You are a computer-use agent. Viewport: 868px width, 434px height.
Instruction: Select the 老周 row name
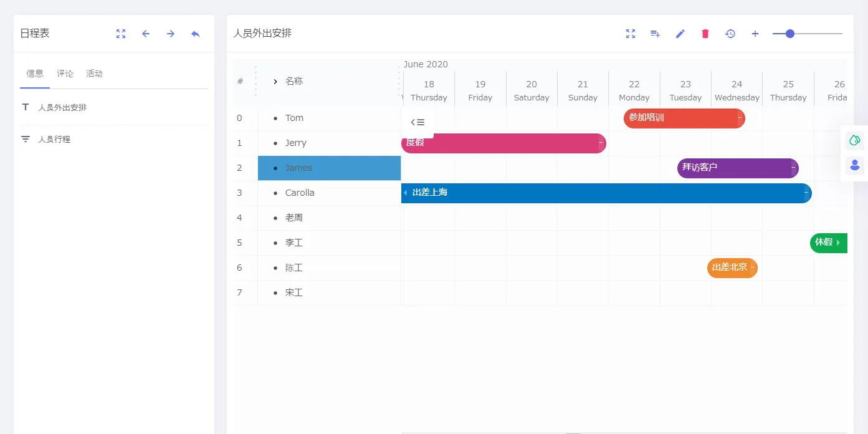pyautogui.click(x=294, y=218)
